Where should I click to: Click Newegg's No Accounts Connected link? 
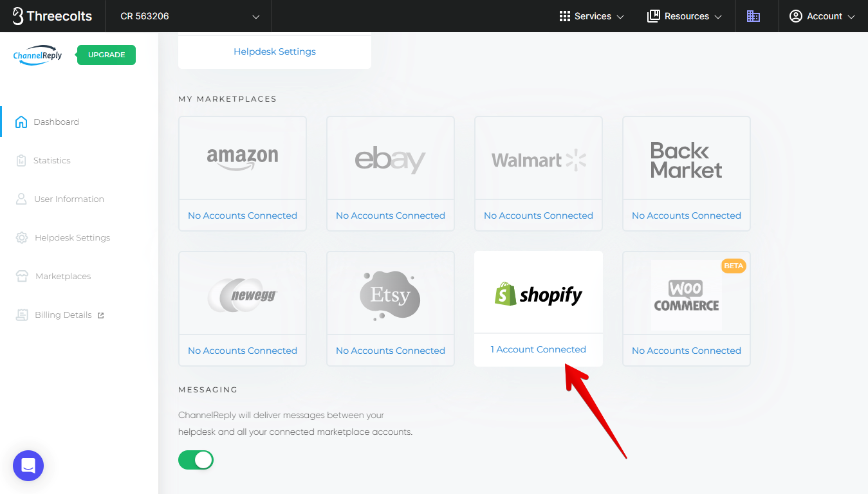243,351
